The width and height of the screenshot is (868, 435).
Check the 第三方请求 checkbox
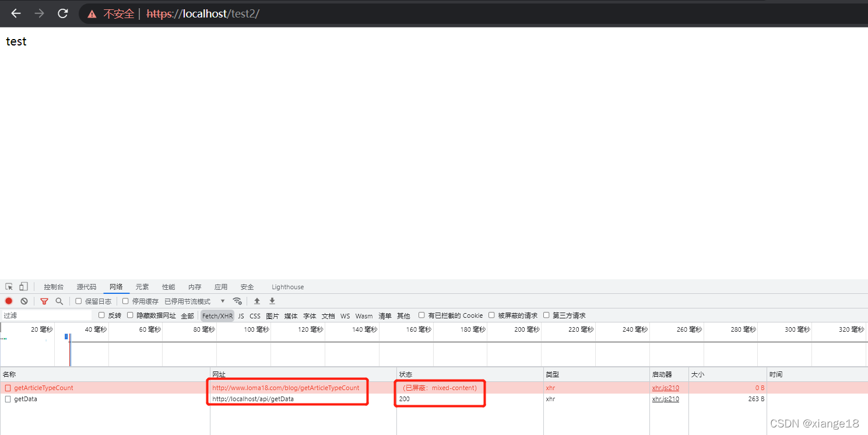point(546,315)
